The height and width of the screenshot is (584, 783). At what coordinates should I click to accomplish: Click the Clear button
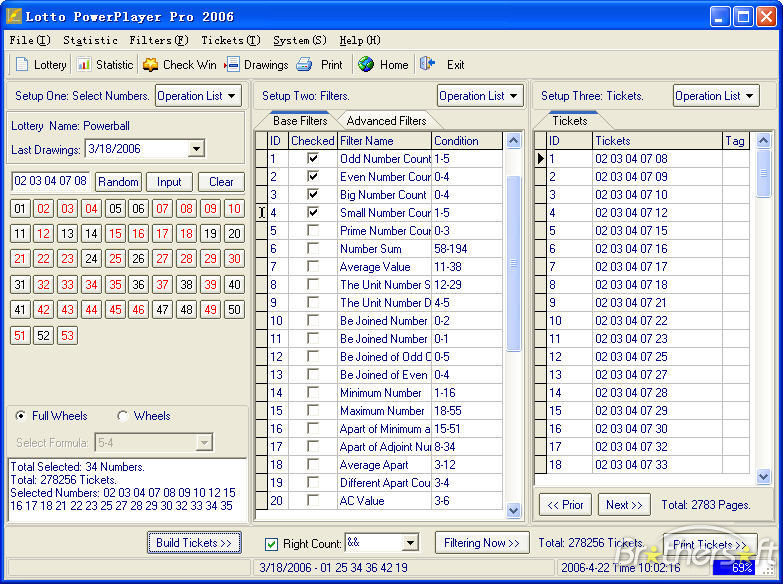click(221, 182)
